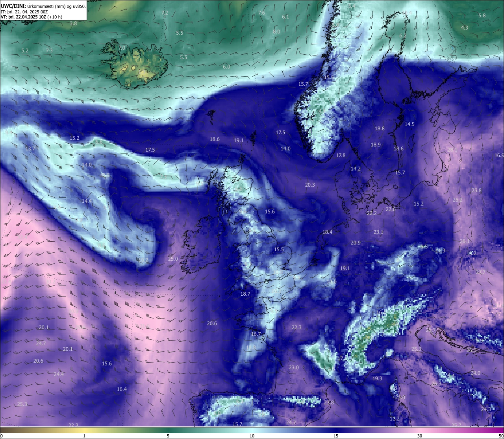Select the 18.8 value label
The width and height of the screenshot is (504, 439).
[x=380, y=128]
